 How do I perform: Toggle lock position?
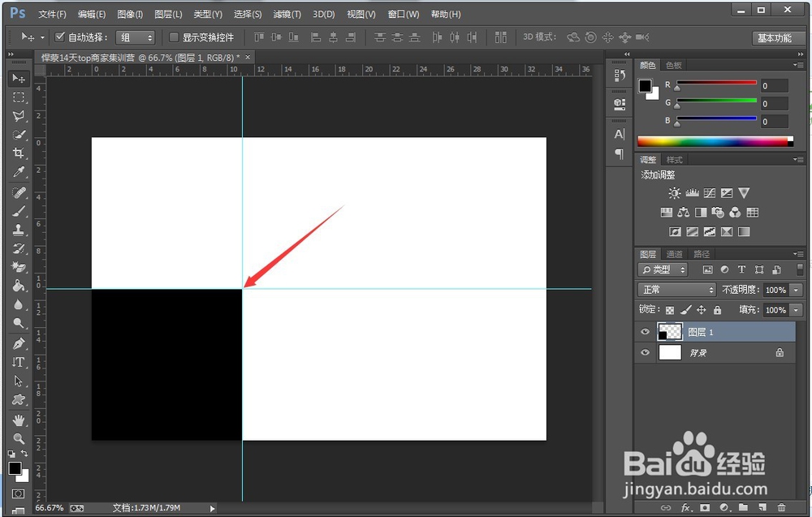click(x=702, y=310)
